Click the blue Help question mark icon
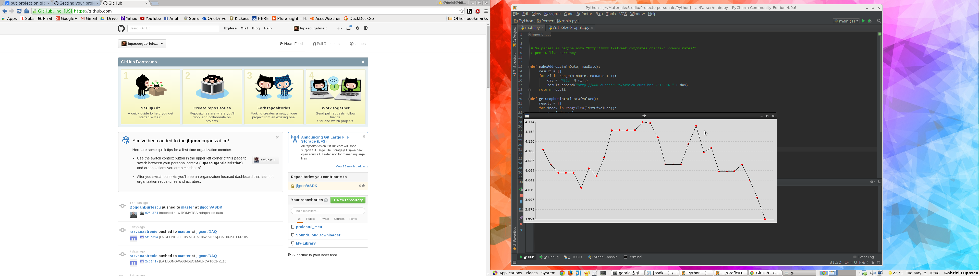The image size is (980, 276). coord(521,231)
